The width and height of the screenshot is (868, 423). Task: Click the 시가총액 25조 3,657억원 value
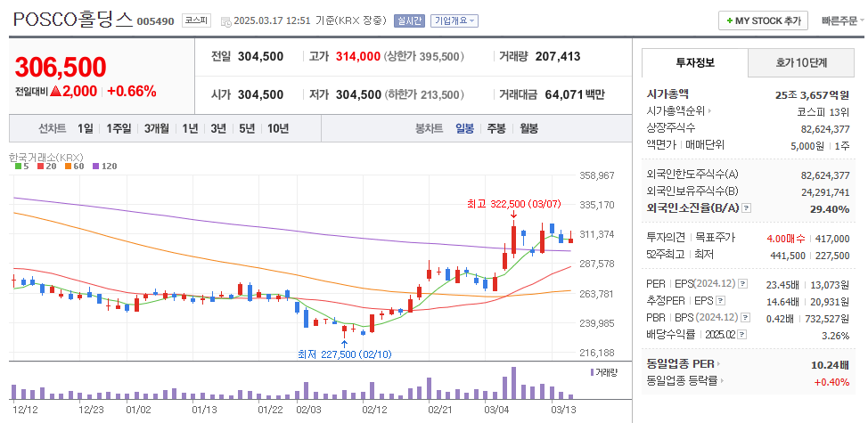pyautogui.click(x=813, y=94)
